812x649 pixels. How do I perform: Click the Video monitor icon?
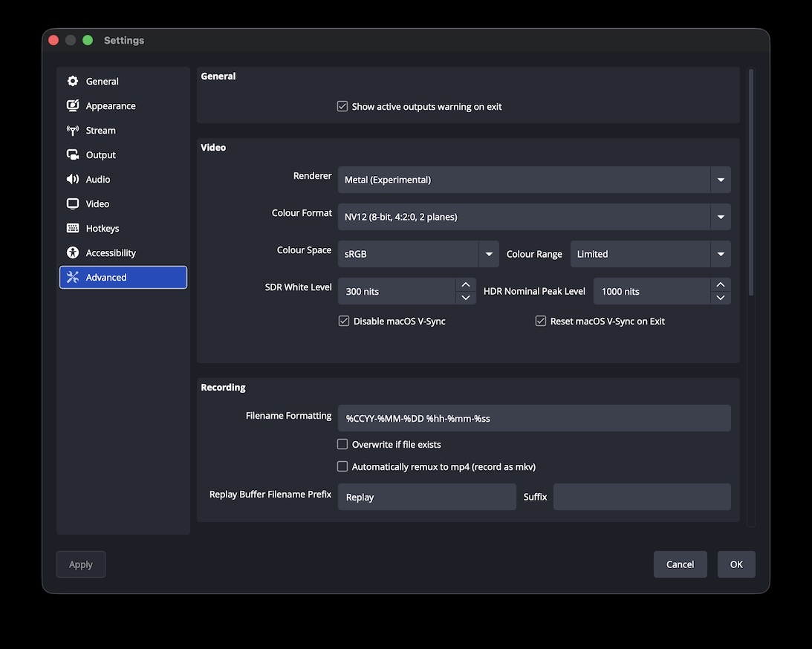(73, 203)
